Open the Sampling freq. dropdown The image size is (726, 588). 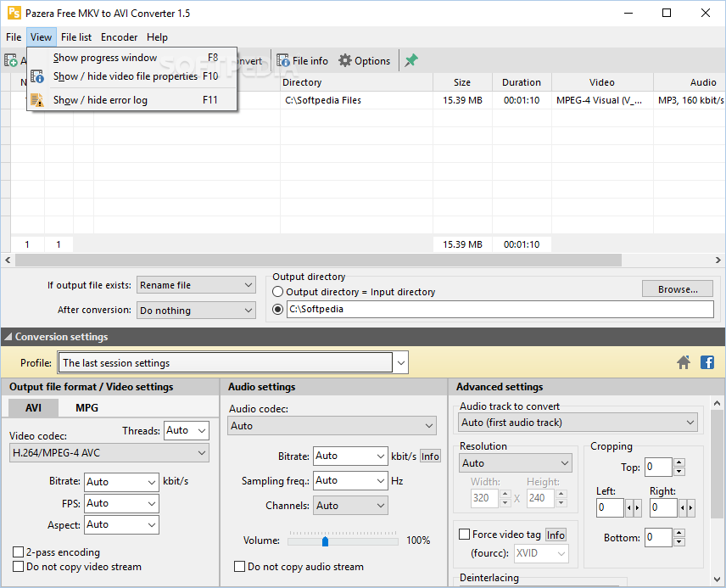[x=350, y=480]
